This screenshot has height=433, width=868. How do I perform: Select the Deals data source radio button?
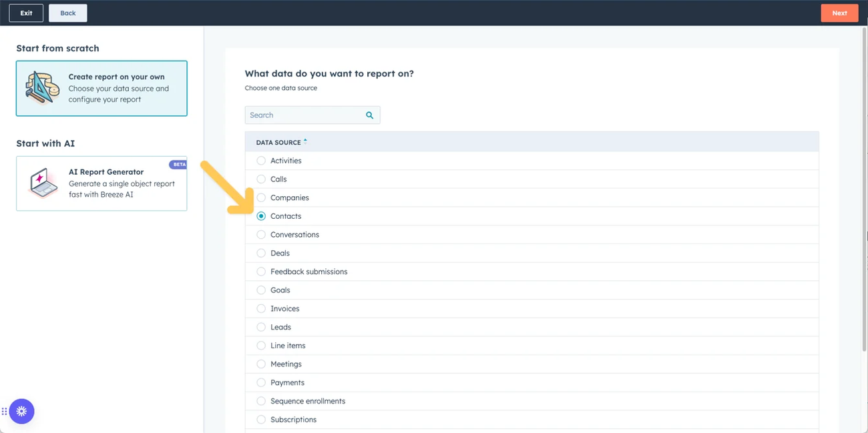pos(261,253)
